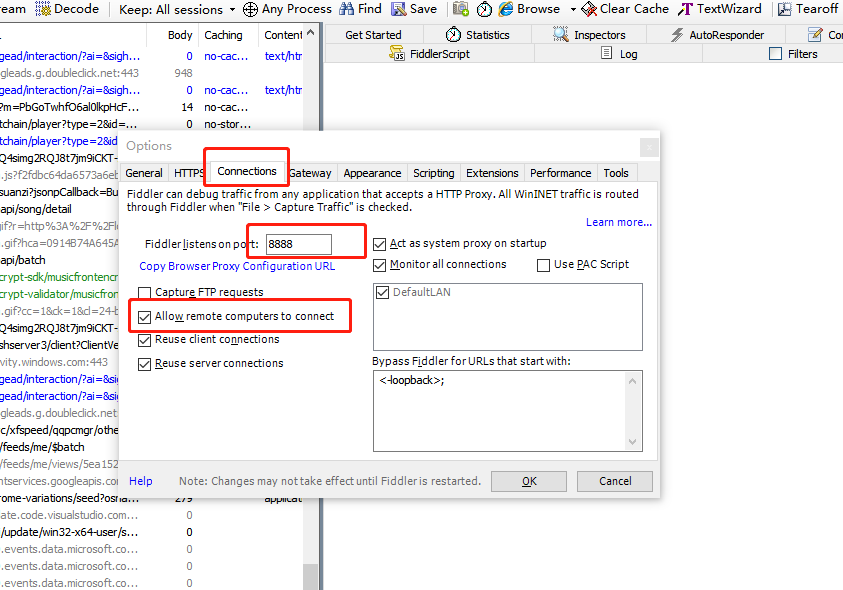Click the Cancel button
Image resolution: width=843 pixels, height=590 pixels.
point(615,481)
